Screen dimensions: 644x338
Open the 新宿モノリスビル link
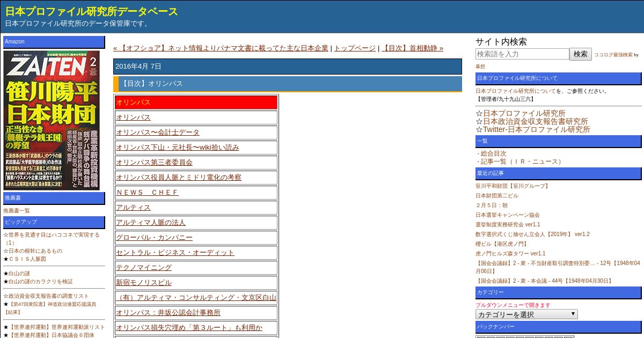pyautogui.click(x=144, y=283)
